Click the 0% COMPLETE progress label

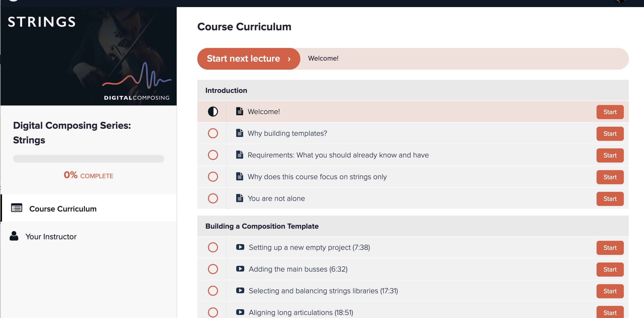(88, 175)
